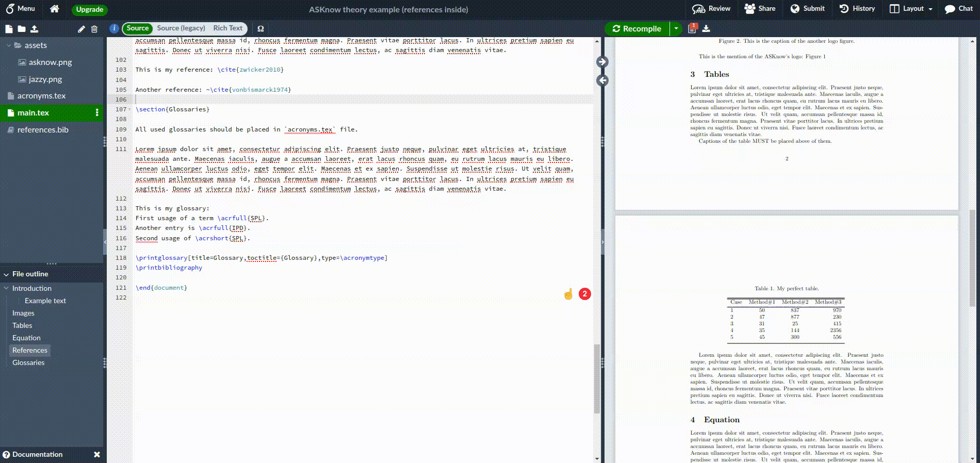Select the Source (legacy) editor mode
This screenshot has width=980, height=463.
pyautogui.click(x=181, y=28)
